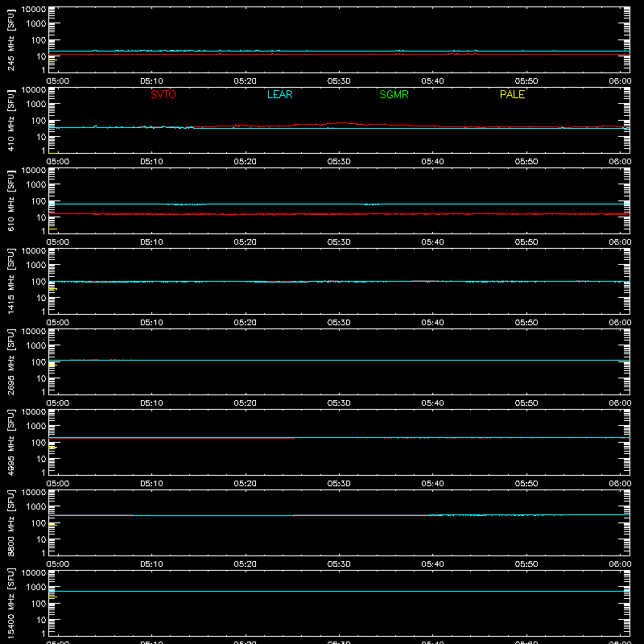Click the 1000 tick on 410 MHz axis
The width and height of the screenshot is (644, 644).
[36, 105]
